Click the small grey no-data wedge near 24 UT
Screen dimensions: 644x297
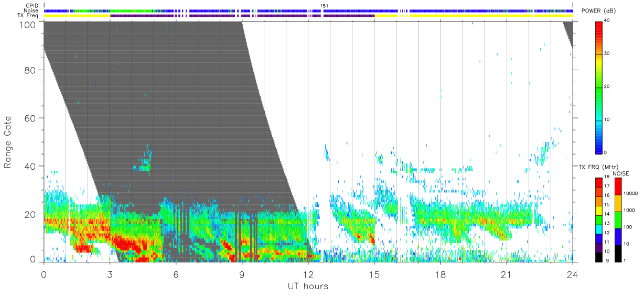(568, 31)
